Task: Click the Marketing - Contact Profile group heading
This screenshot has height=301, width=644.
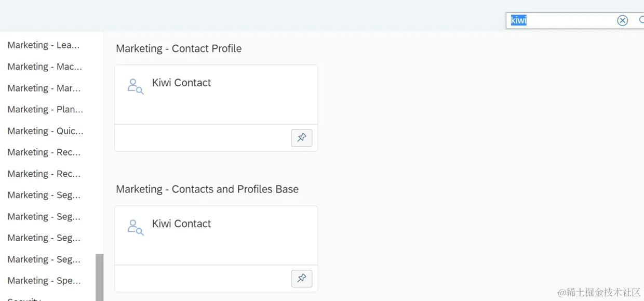Action: coord(179,48)
